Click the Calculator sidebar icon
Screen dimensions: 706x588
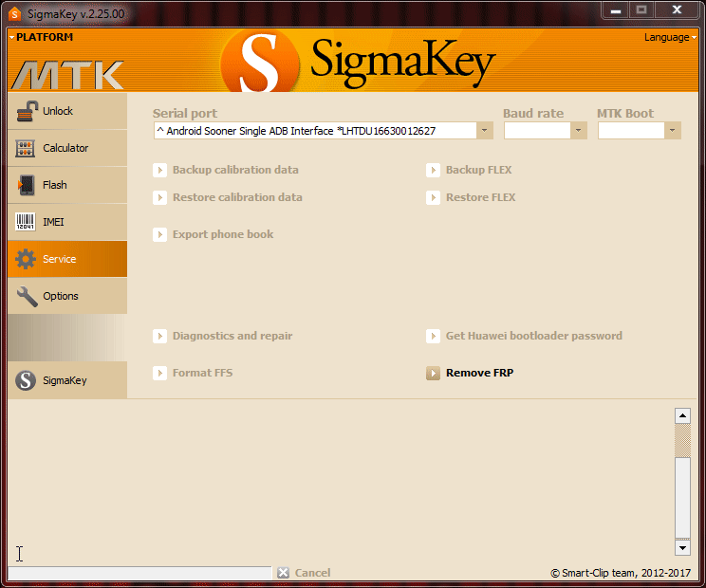pyautogui.click(x=27, y=148)
